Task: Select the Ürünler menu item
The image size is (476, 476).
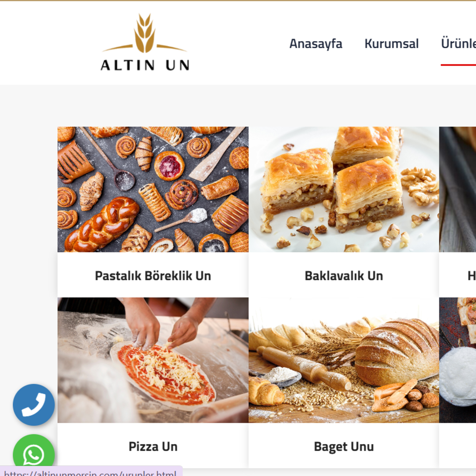Action: click(458, 44)
